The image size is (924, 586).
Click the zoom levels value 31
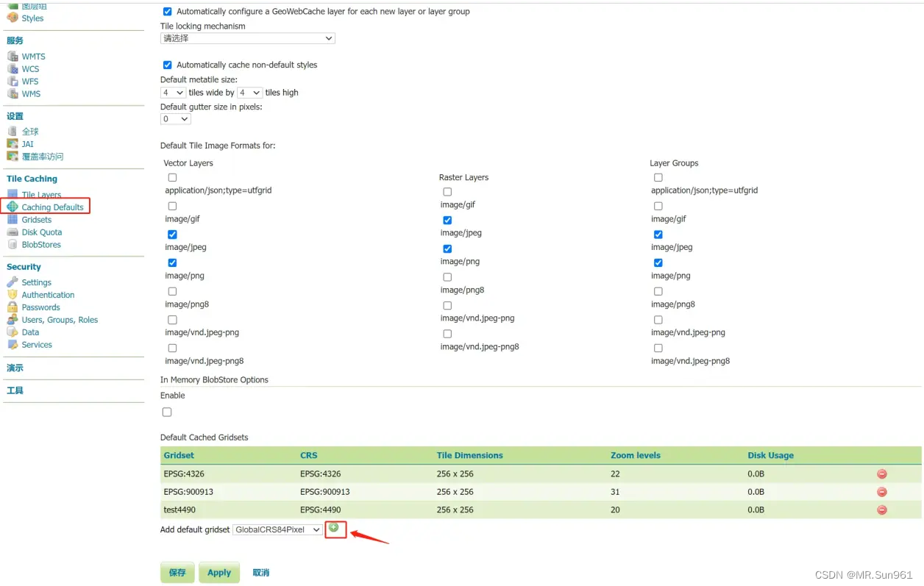(x=615, y=492)
